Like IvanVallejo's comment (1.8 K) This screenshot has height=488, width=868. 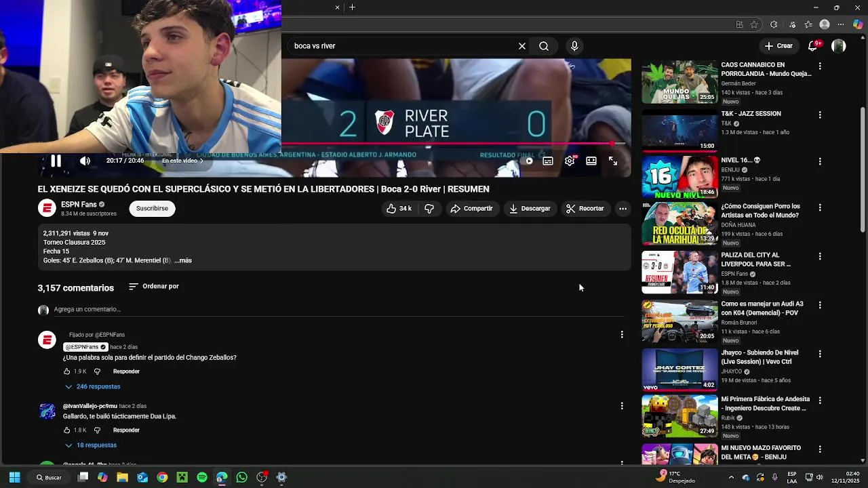click(x=67, y=430)
